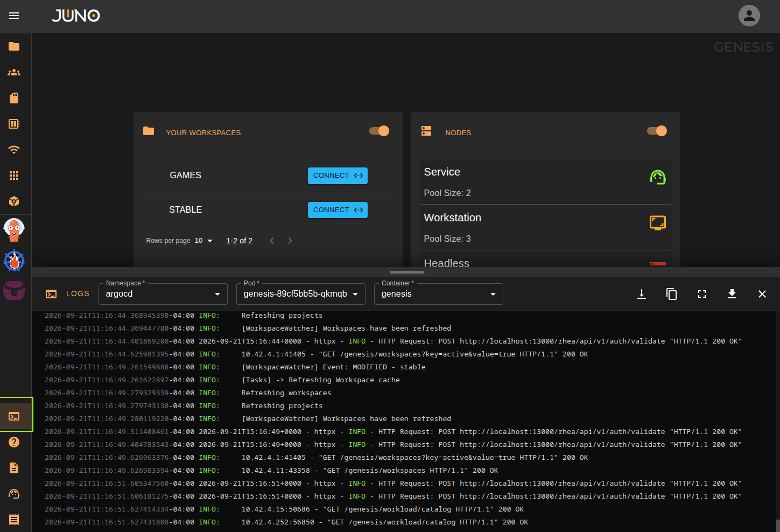Click the JUNO logo
The image size is (780, 532).
[x=76, y=16]
